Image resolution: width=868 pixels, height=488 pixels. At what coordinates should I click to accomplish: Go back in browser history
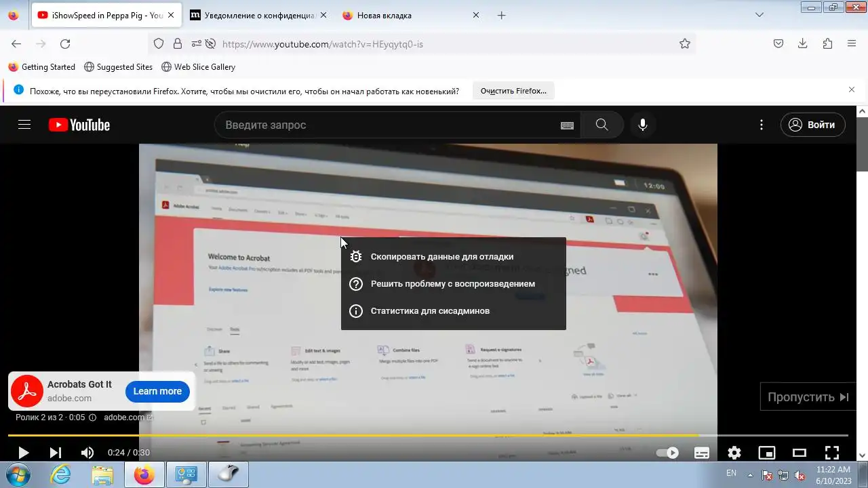pyautogui.click(x=16, y=43)
